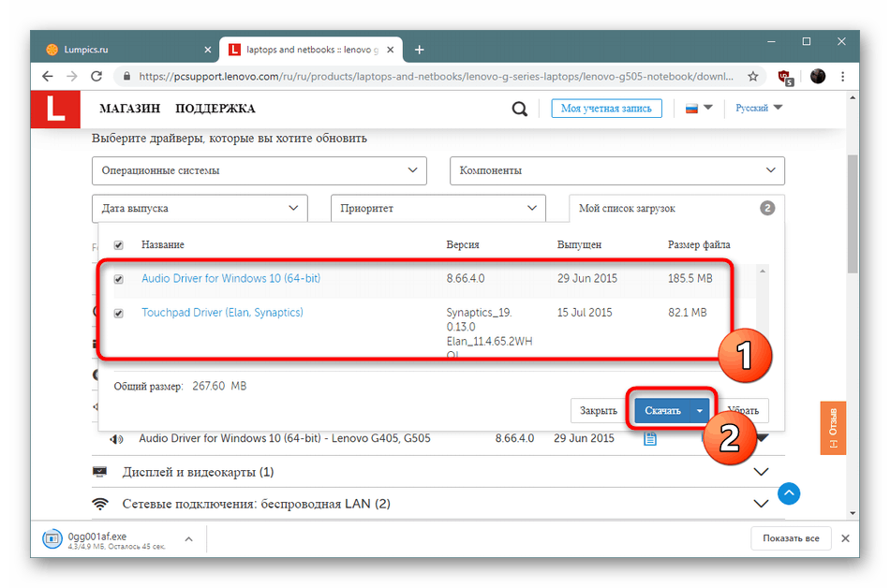Click the scroll-to-top blue circle button
The width and height of the screenshot is (890, 588).
(789, 493)
